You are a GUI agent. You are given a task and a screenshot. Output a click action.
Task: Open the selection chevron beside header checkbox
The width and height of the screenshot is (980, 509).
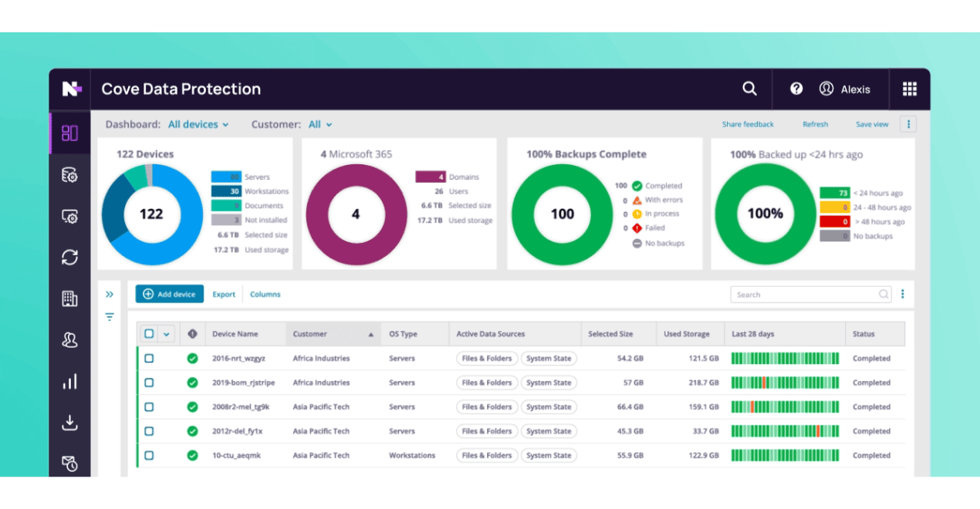tap(166, 335)
